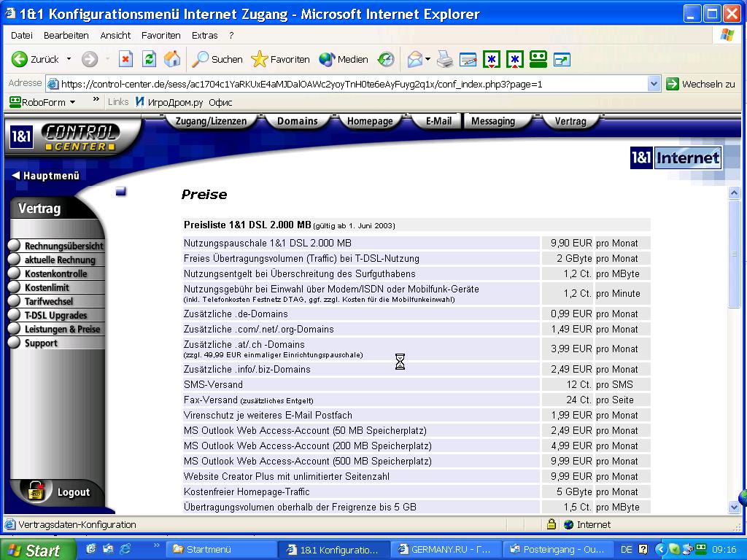Open T-DSL Upgrades in sidebar
The image size is (747, 560).
(56, 315)
